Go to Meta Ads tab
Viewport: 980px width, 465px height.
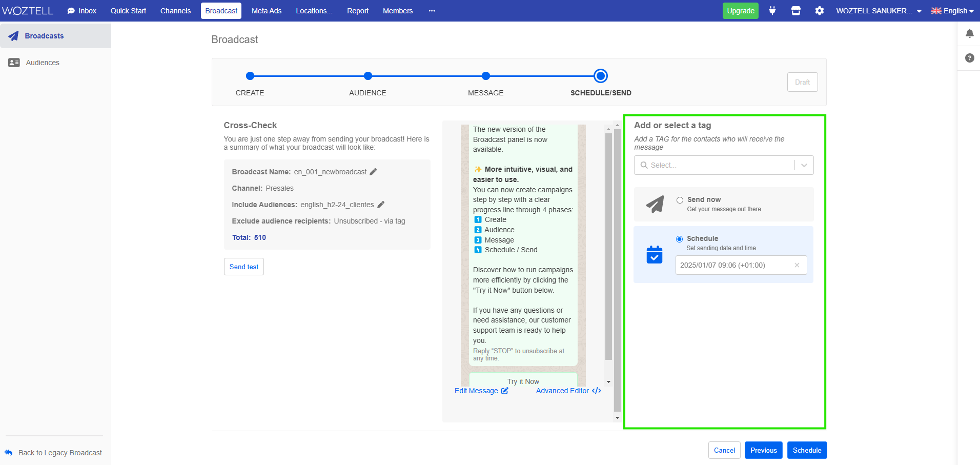(x=267, y=11)
